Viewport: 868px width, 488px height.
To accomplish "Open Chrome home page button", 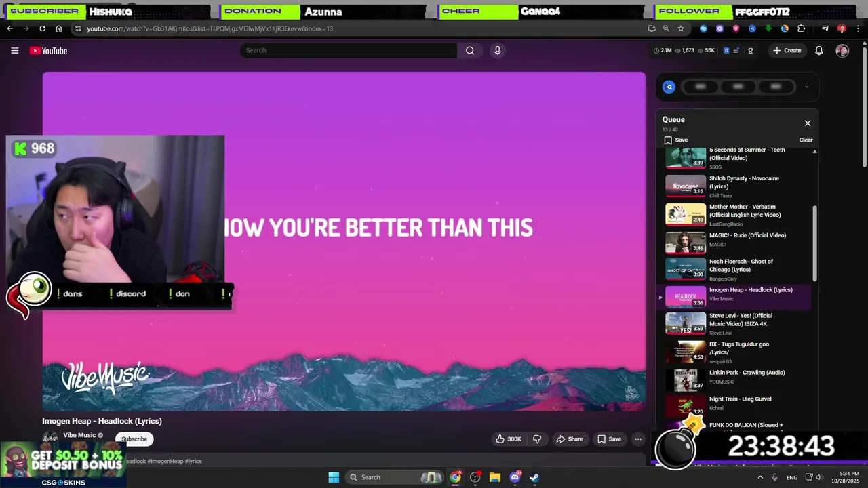I will point(58,28).
